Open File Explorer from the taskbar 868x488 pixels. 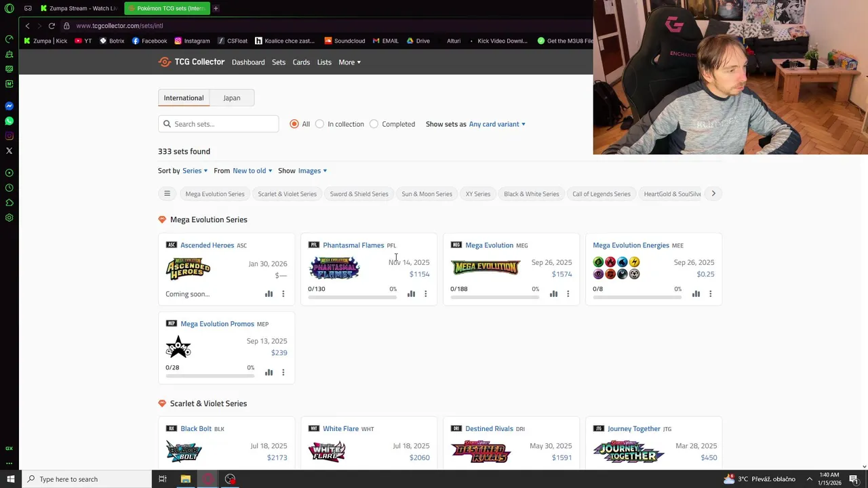coord(185,479)
